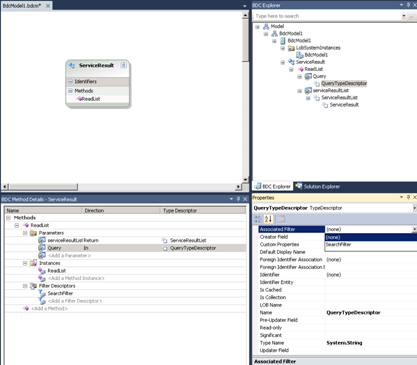Click the Categorized view icon in Properties
Viewport: 417px width, 365px height.
tap(258, 219)
